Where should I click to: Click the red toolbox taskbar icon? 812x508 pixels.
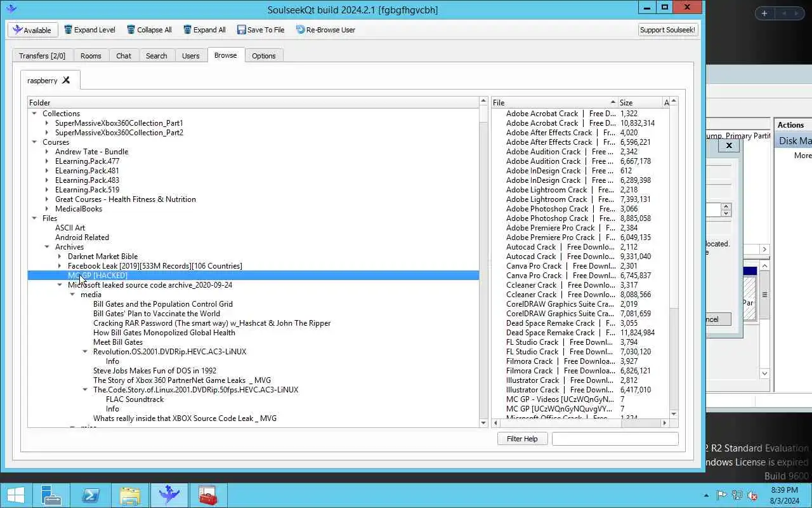pyautogui.click(x=208, y=495)
